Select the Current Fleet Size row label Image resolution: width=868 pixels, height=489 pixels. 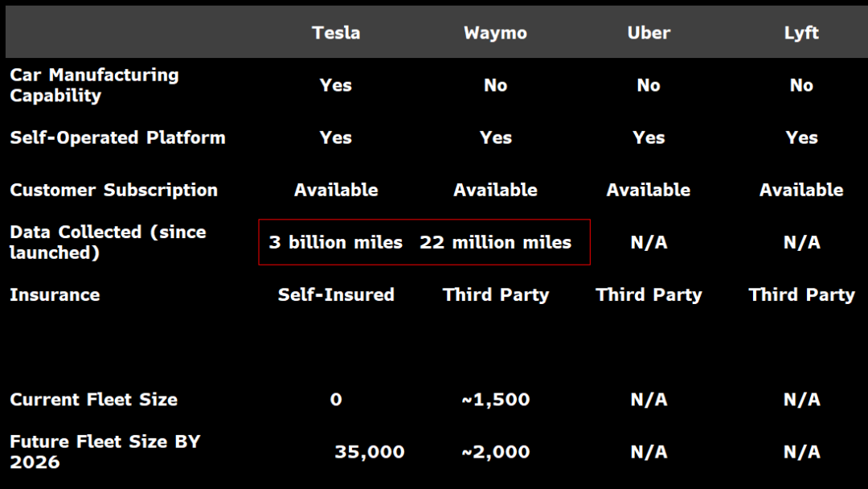click(x=93, y=400)
